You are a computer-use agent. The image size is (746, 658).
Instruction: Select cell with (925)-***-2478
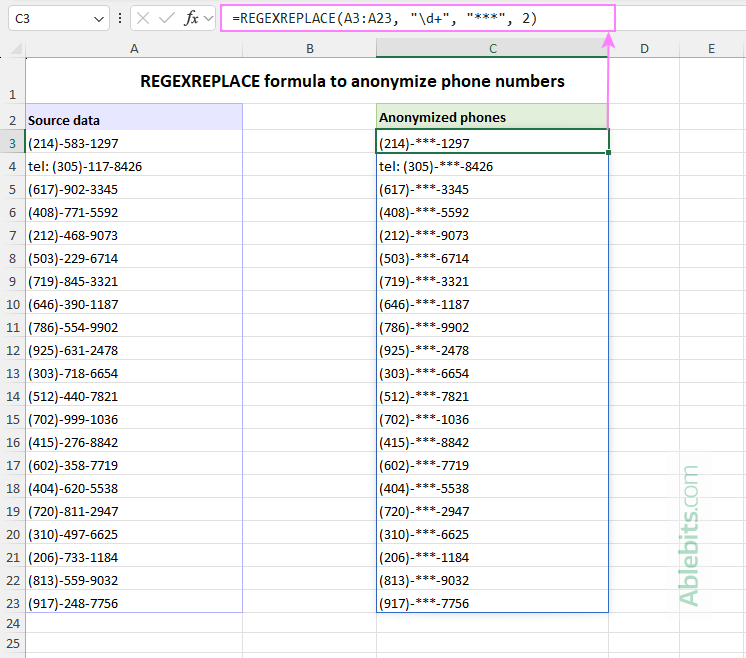(492, 348)
